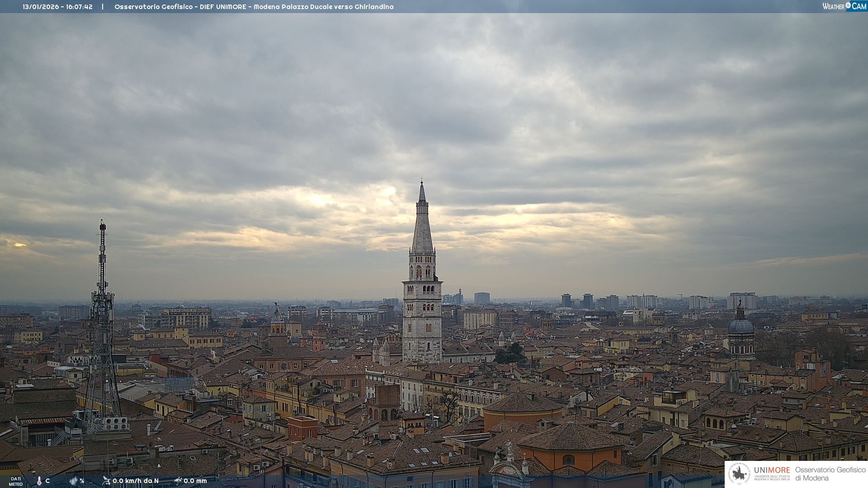Click the UNIMORE horseman seal emblem
The image size is (868, 488).
(739, 474)
